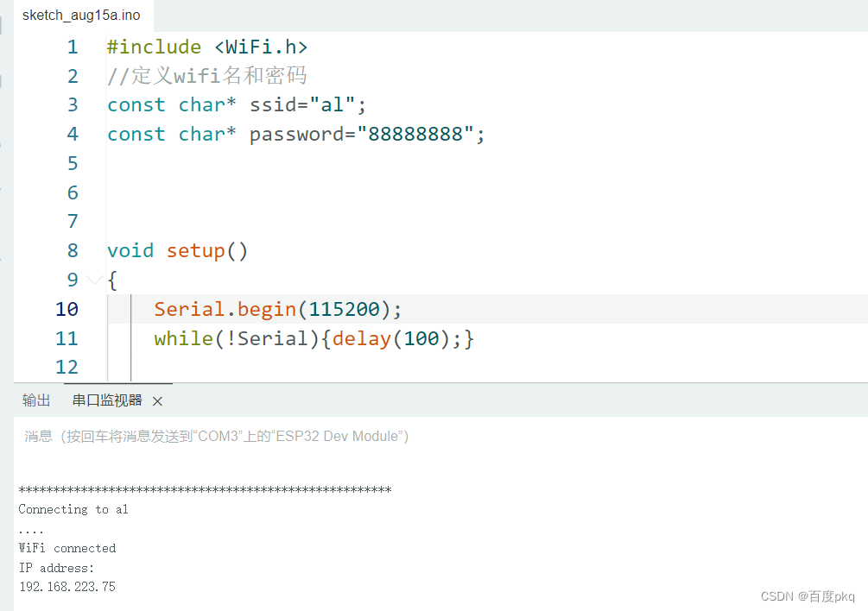Click line number 12 in the gutter
The height and width of the screenshot is (611, 868).
pos(67,367)
